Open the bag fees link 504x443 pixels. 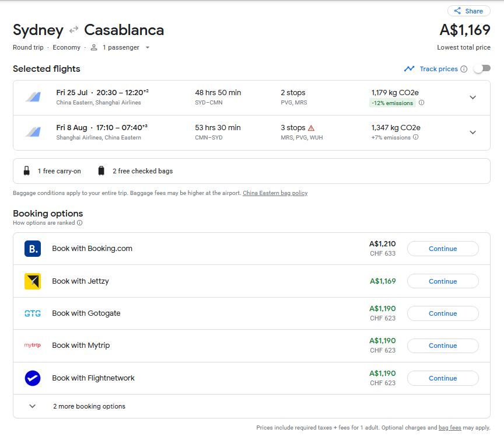tap(449, 428)
